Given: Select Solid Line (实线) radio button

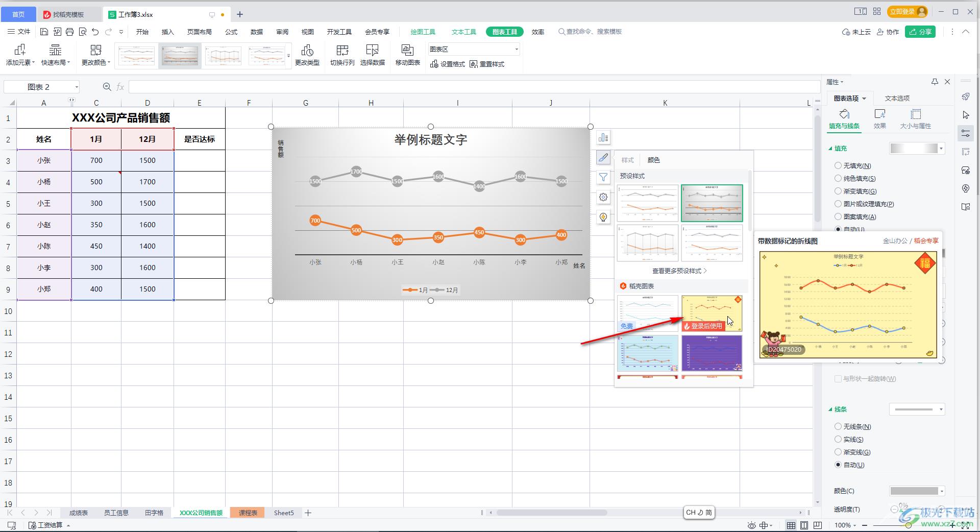Looking at the screenshot, I should pos(838,439).
